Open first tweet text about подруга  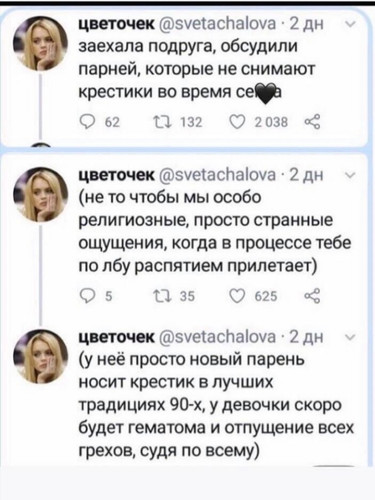[x=197, y=70]
